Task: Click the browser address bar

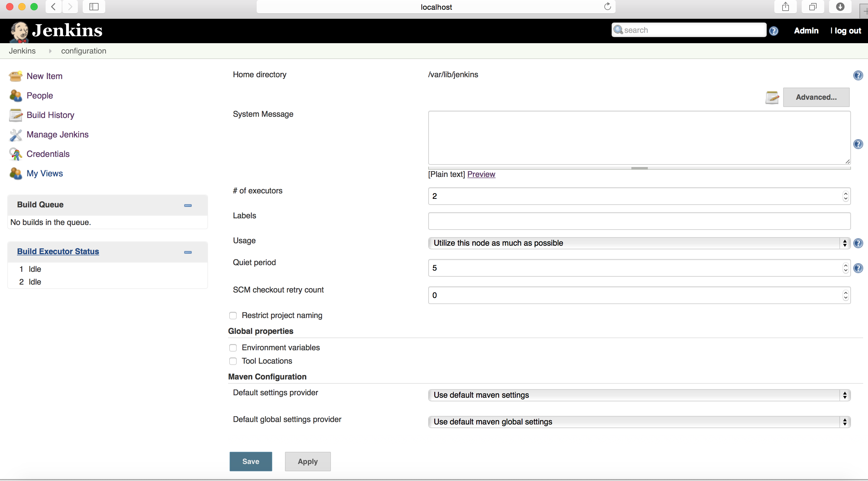Action: 436,7
